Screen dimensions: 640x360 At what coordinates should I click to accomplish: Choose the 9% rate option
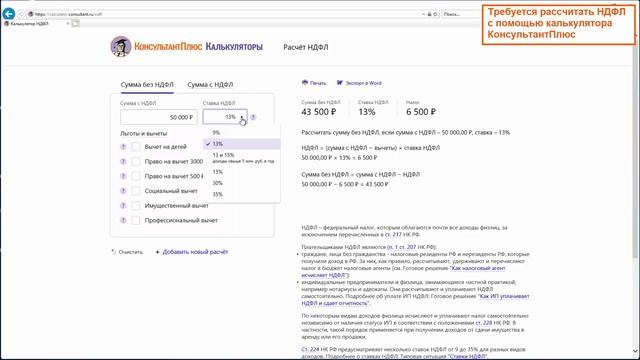click(x=242, y=133)
